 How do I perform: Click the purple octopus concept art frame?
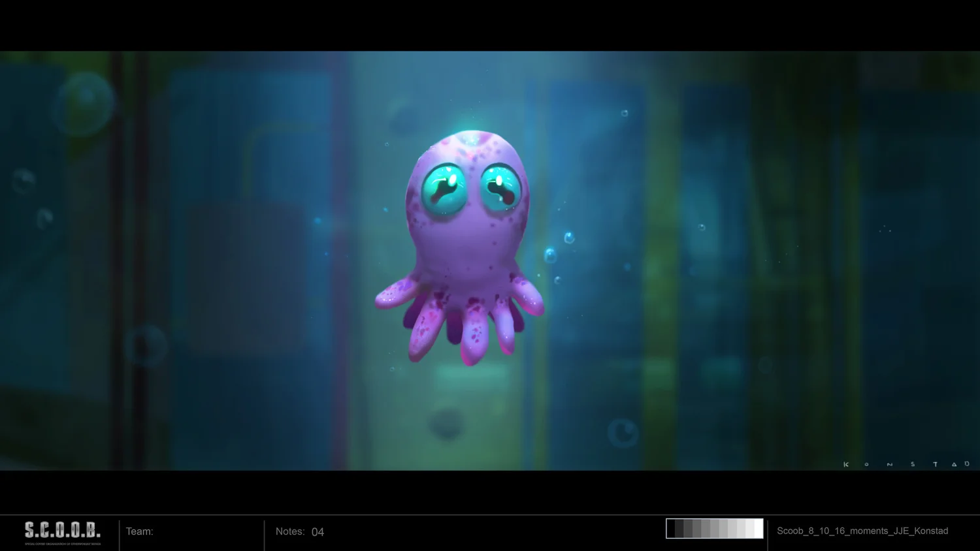[x=490, y=260]
